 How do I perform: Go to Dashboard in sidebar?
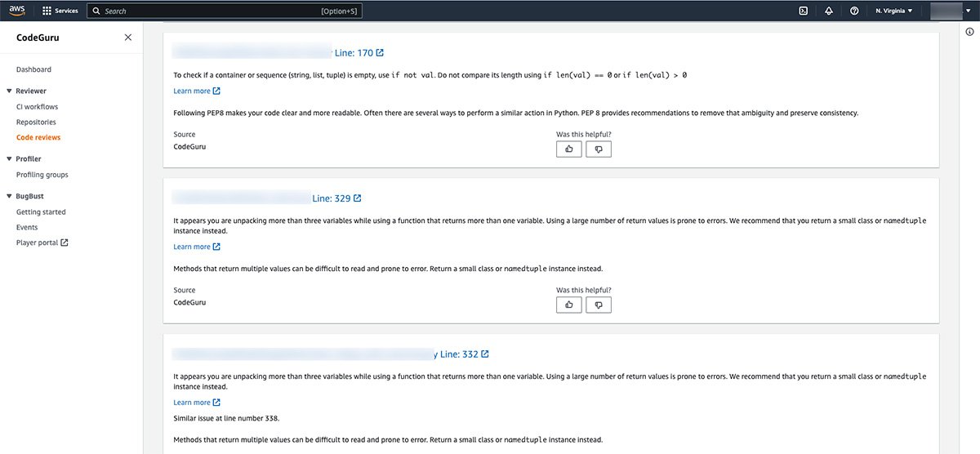(x=33, y=70)
